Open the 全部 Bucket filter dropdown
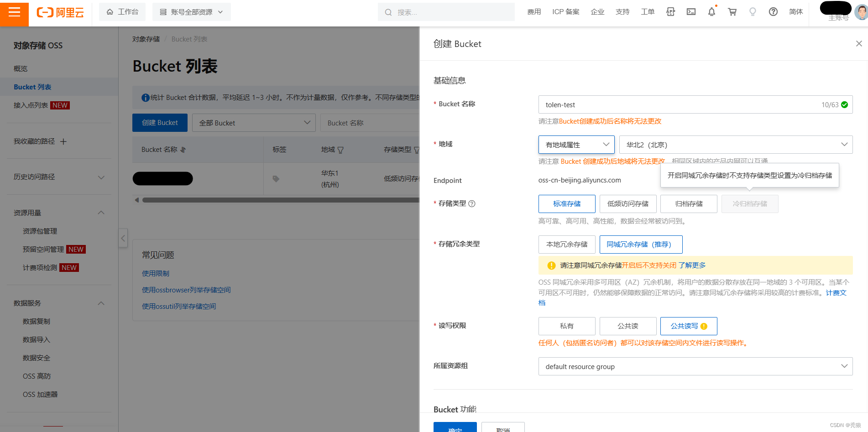This screenshot has height=432, width=868. [x=254, y=123]
